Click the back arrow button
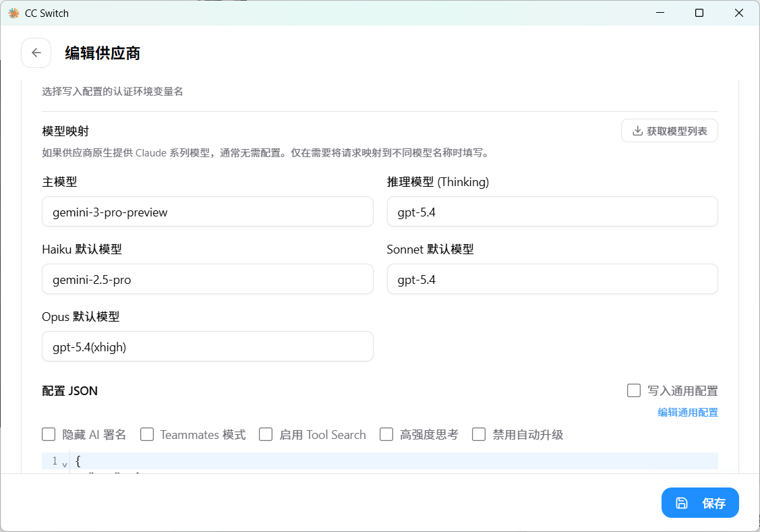This screenshot has width=760, height=532. pyautogui.click(x=36, y=53)
